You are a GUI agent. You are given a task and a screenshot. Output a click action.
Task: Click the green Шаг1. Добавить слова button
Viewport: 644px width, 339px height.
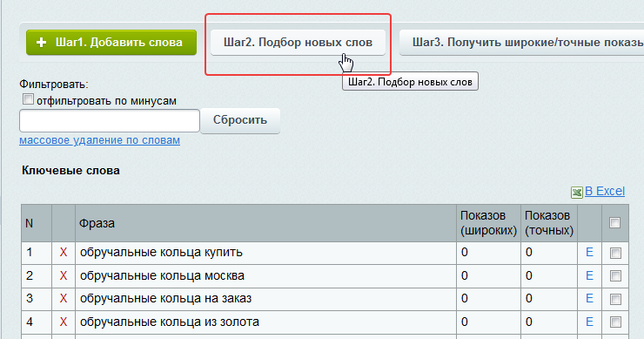pos(111,43)
